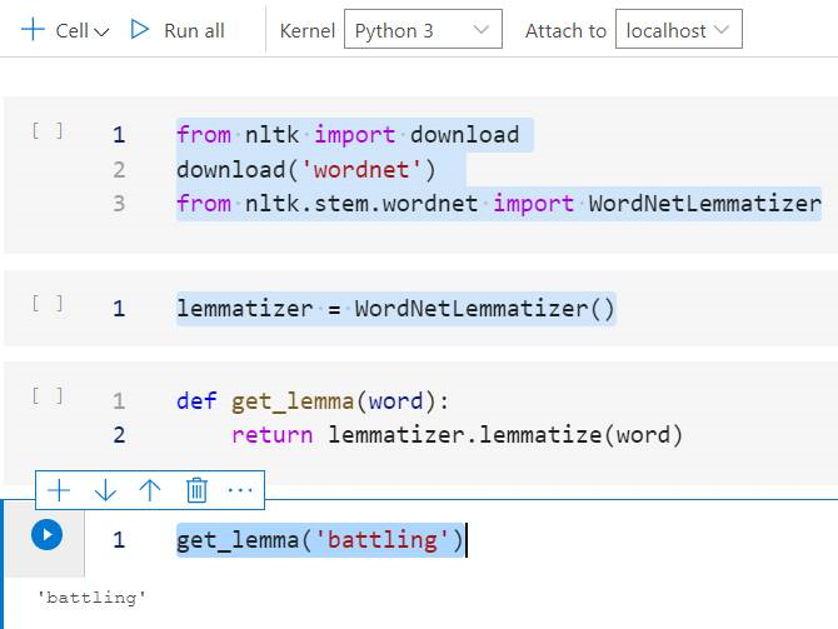Open more cell actions (ellipsis)

pos(240,490)
